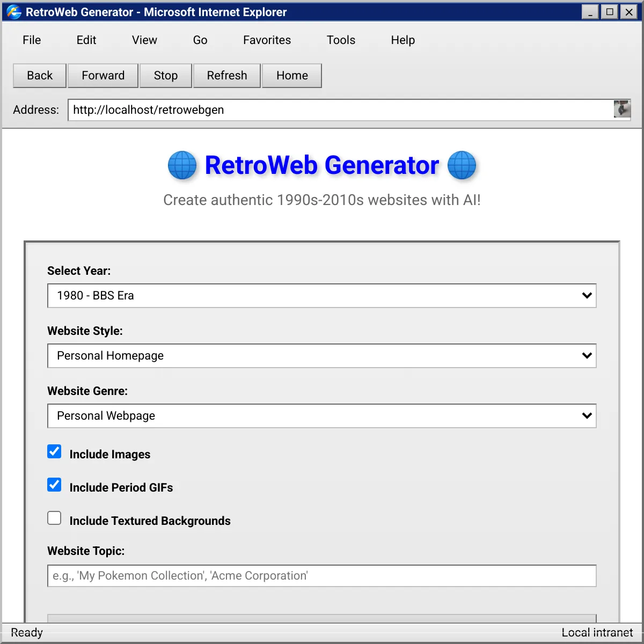Image resolution: width=644 pixels, height=644 pixels.
Task: Click the Forward button
Action: point(103,76)
